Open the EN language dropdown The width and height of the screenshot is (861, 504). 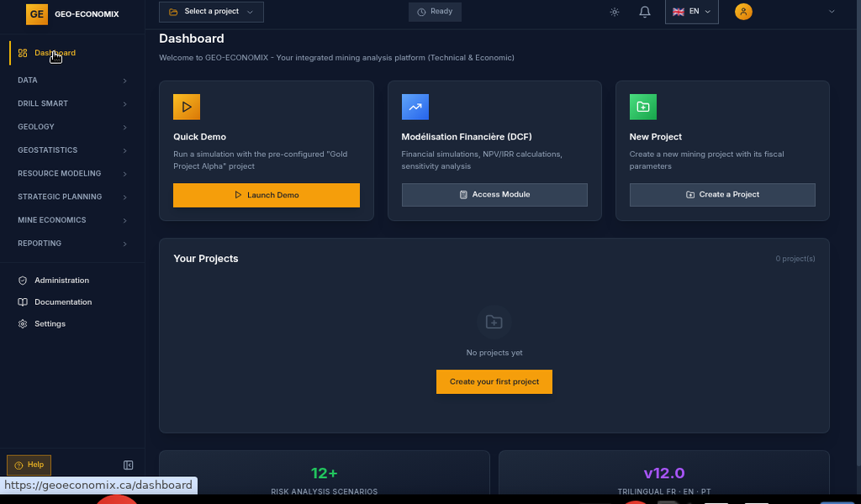pos(691,12)
